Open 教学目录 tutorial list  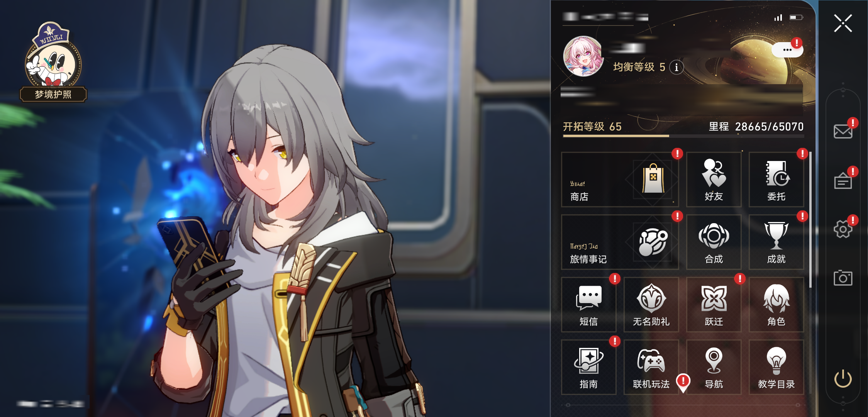(x=776, y=367)
